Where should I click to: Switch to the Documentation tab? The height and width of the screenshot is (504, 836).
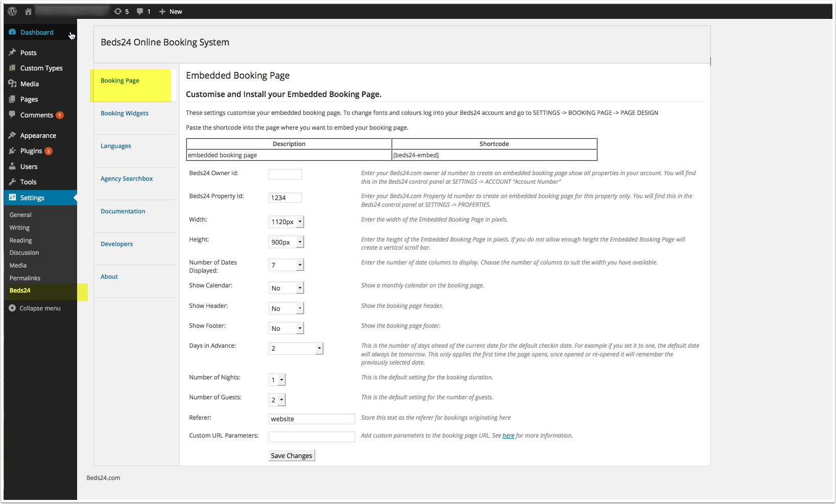[123, 211]
